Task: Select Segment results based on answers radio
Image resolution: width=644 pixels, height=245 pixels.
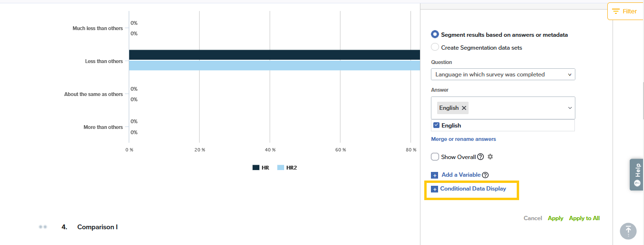Action: coord(435,34)
